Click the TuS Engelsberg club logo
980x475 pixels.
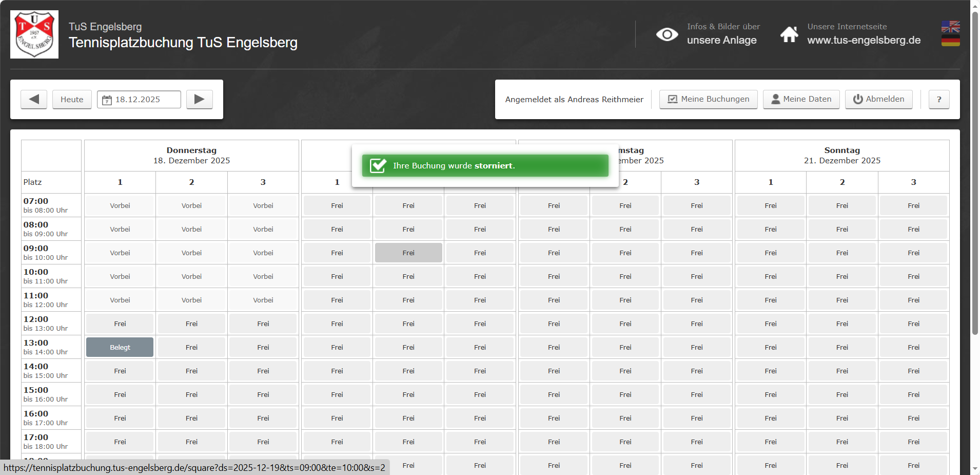point(34,34)
